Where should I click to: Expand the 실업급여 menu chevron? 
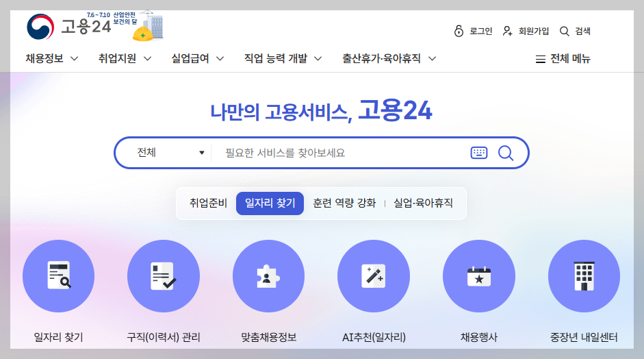(220, 59)
